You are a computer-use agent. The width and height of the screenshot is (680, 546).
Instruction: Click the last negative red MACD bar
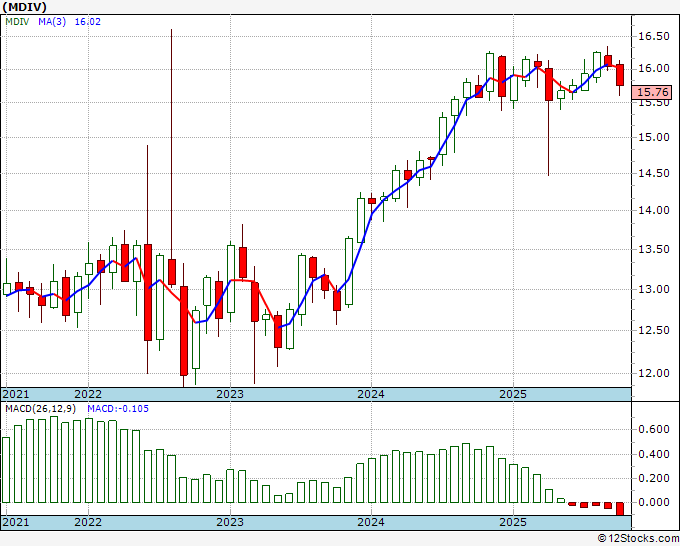coord(620,509)
